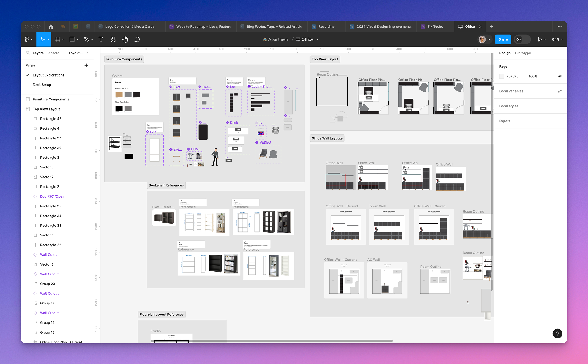Select the Move tool
This screenshot has width=588, height=364.
[x=43, y=39]
